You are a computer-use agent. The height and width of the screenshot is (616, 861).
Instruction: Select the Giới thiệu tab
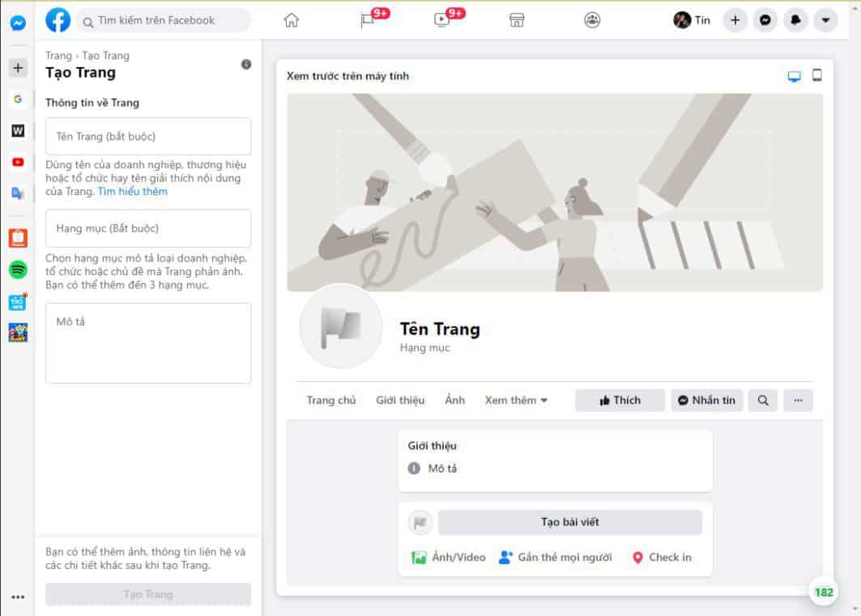click(x=400, y=400)
